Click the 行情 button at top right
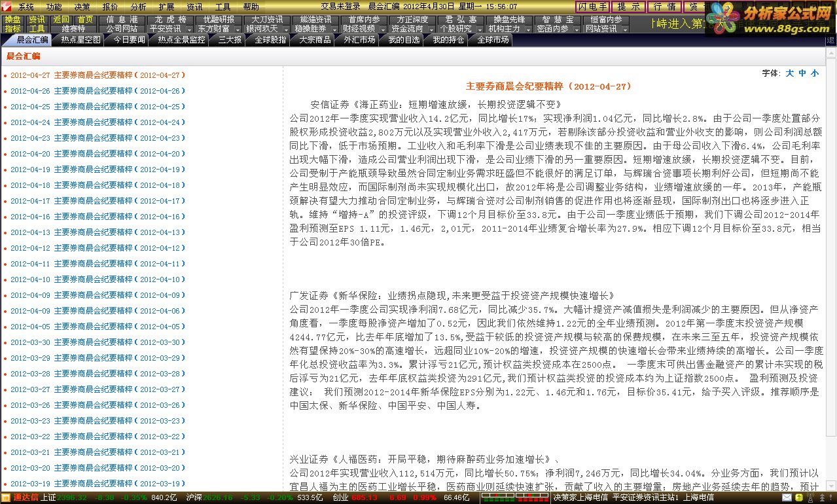Screen dimensions: 837x504 [x=664, y=7]
